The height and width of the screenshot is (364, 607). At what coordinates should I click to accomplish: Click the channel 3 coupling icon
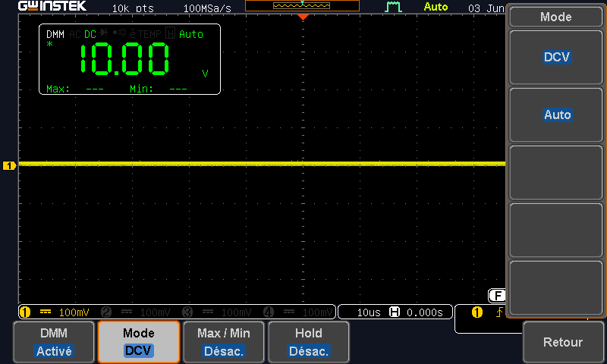pyautogui.click(x=208, y=312)
